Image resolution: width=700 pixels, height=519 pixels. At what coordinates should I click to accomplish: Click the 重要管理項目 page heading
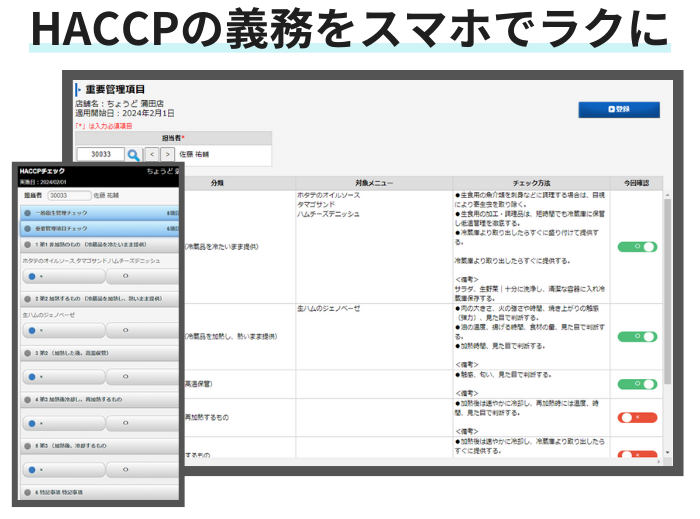click(115, 89)
